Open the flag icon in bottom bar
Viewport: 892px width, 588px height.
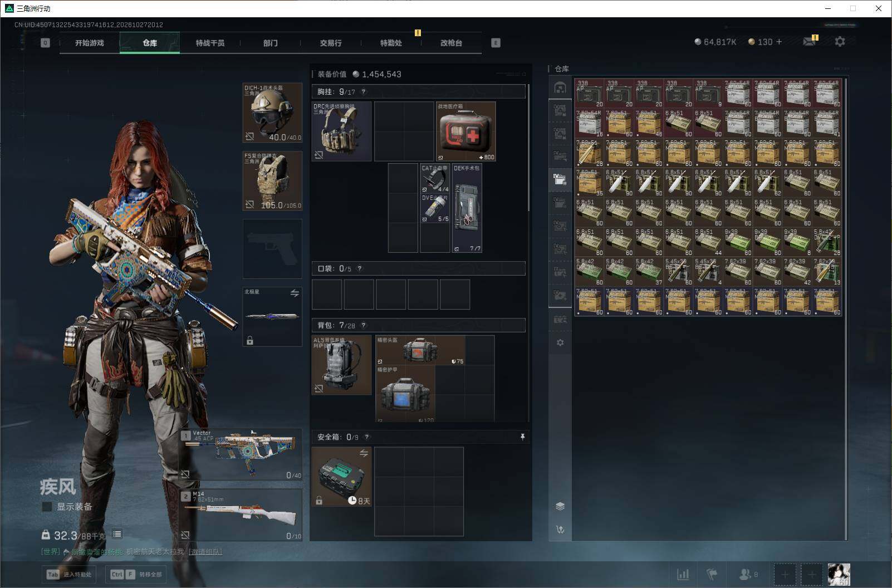[712, 574]
